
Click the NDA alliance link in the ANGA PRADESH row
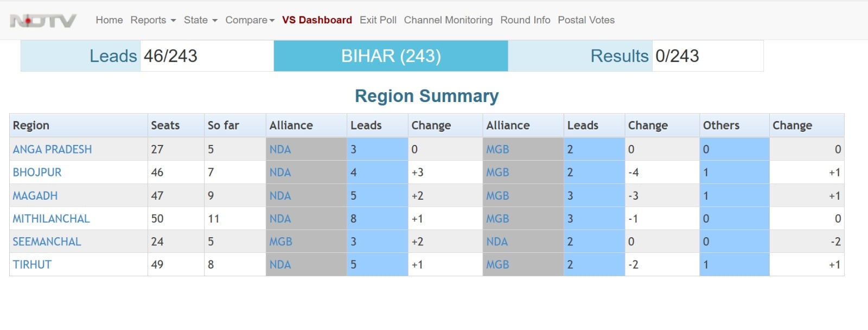pyautogui.click(x=280, y=149)
